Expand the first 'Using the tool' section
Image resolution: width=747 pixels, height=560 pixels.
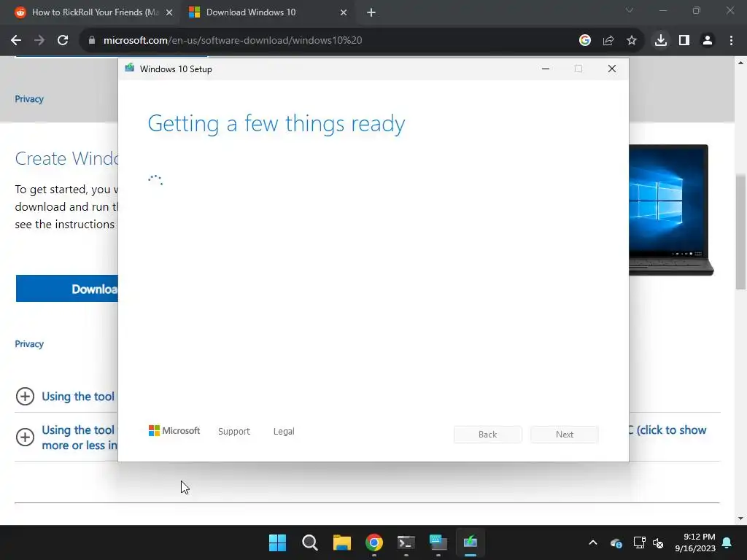pos(25,396)
